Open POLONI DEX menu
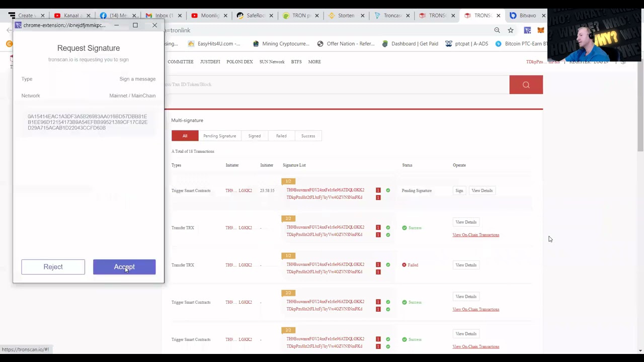The width and height of the screenshot is (644, 362). coord(239,62)
